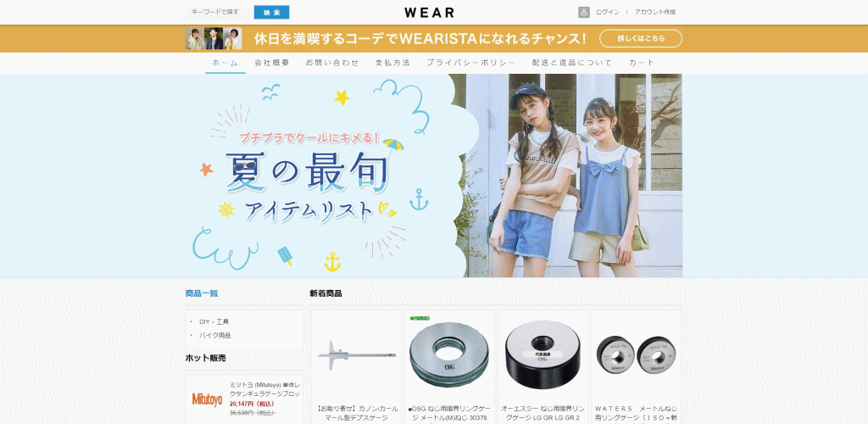Click the 検索 search button
Viewport: 868px width, 424px height.
click(x=271, y=13)
